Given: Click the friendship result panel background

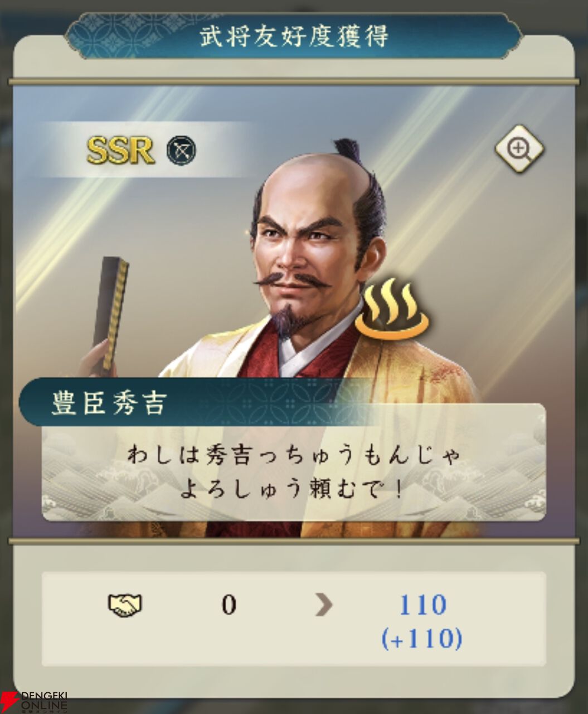Looking at the screenshot, I should 294,619.
